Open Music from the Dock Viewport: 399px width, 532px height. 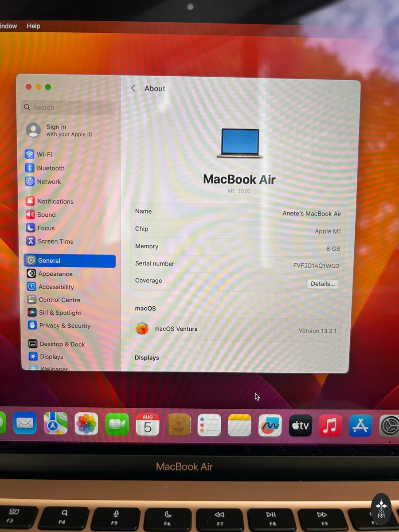330,426
